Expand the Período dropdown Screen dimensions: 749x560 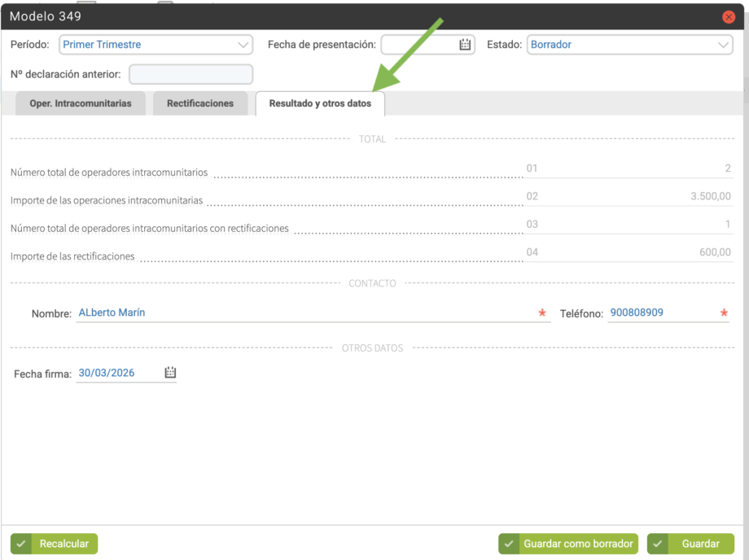click(155, 45)
